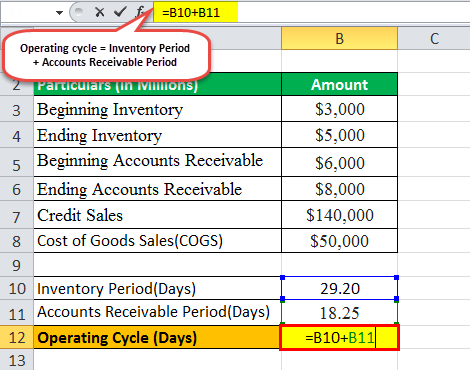Click the Accounts Receivable Period(Days) label cell

click(158, 313)
